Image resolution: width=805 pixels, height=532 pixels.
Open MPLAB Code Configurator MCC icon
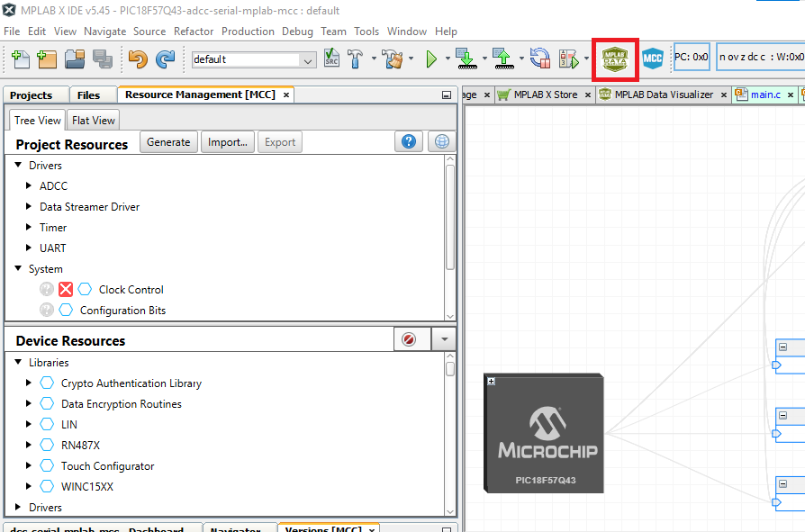(x=653, y=59)
